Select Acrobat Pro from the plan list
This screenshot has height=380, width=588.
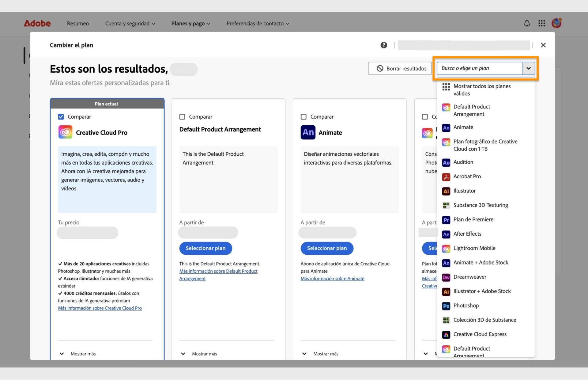point(467,176)
